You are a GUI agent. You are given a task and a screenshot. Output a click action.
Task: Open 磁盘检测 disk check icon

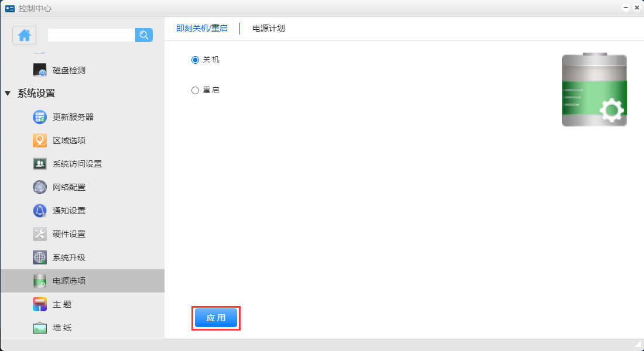pyautogui.click(x=40, y=70)
